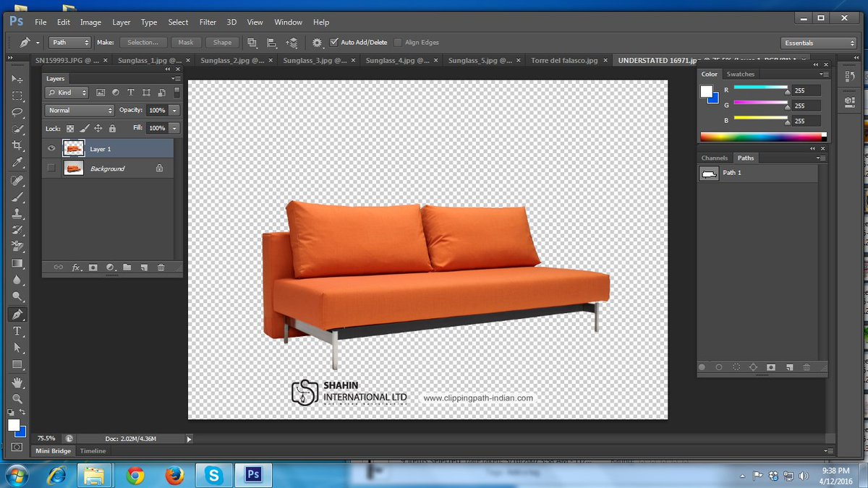Select the Zoom tool in toolbox
The width and height of the screenshot is (868, 488).
tap(17, 398)
